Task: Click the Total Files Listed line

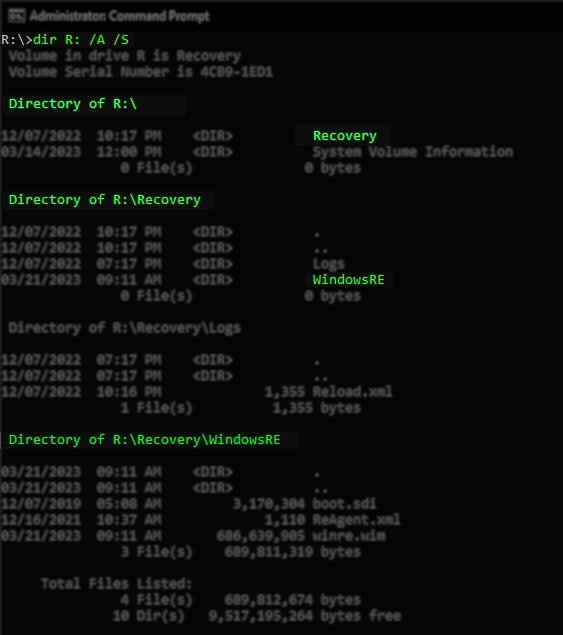Action: click(x=116, y=584)
